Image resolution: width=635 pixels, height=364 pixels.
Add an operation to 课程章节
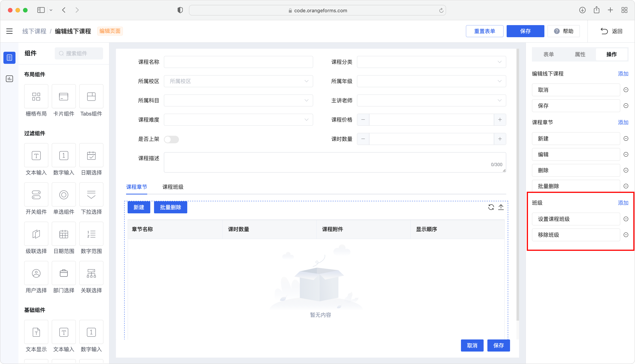pos(623,122)
